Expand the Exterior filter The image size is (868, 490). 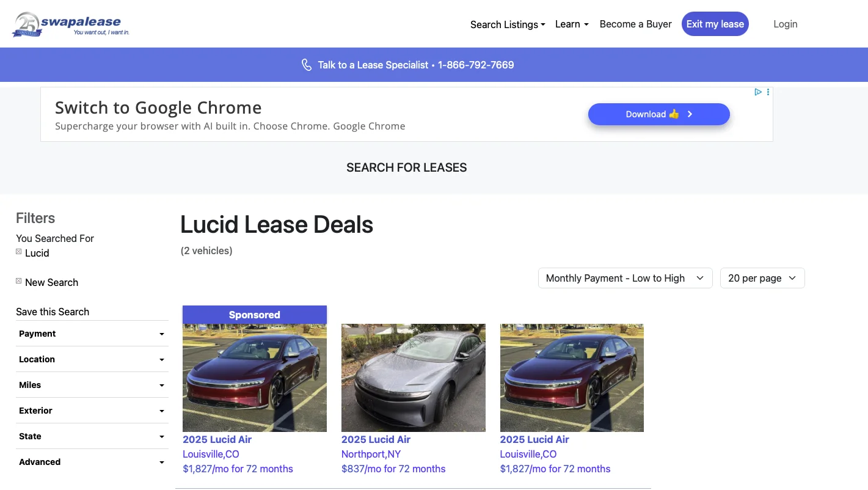[x=92, y=411]
